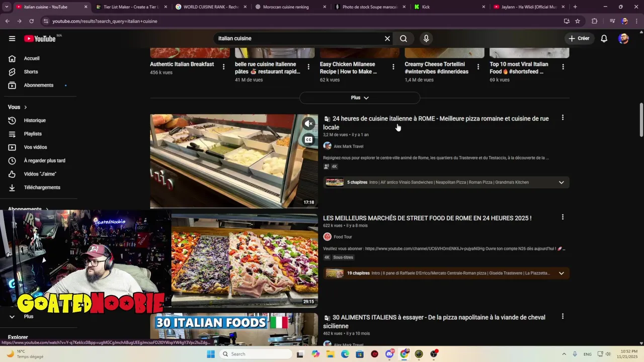Open options for LES MEILLEURS MARCHÉS video
644x362 pixels.
(x=562, y=217)
